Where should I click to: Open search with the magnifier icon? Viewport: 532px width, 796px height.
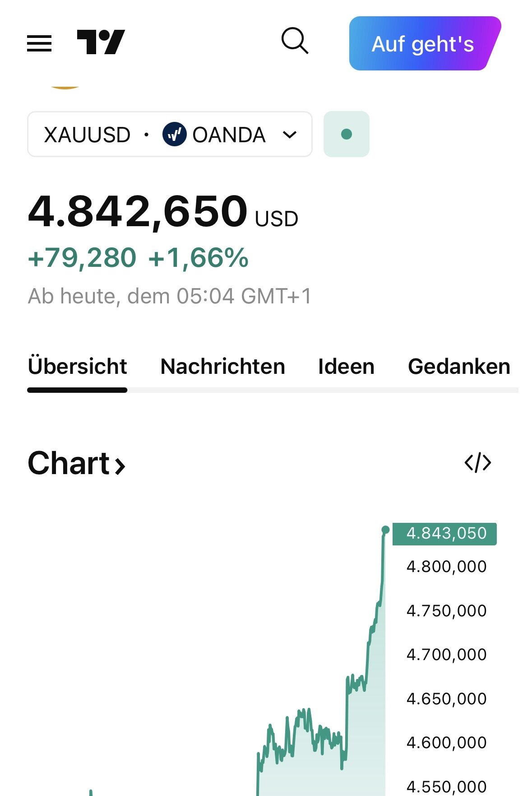pos(295,41)
